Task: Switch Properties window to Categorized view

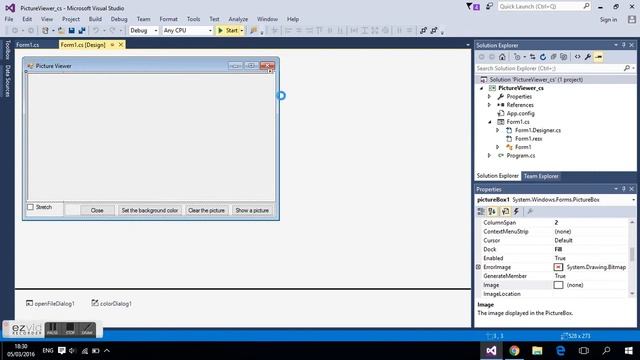Action: pyautogui.click(x=481, y=211)
